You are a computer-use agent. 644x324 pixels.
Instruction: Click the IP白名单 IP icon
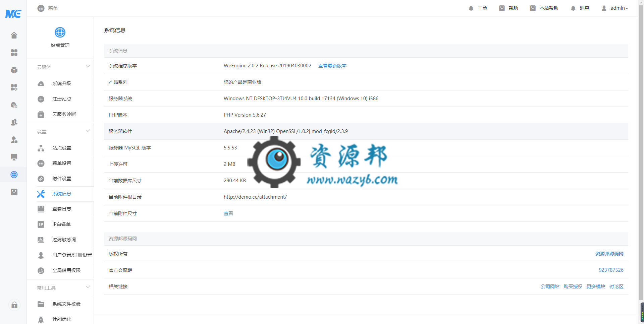point(41,224)
